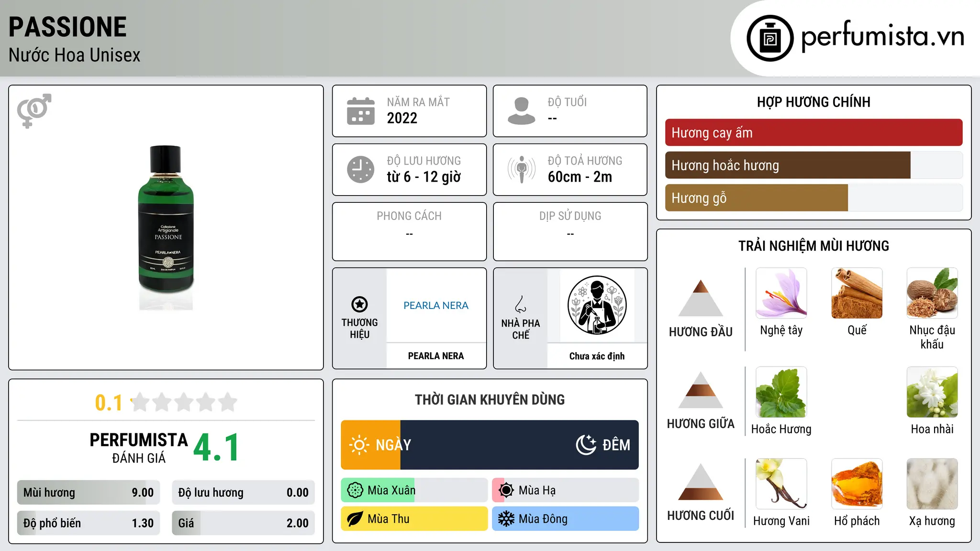Click the flower icon for Mùa Xuân
Screen dimensions: 980x551
pos(355,490)
